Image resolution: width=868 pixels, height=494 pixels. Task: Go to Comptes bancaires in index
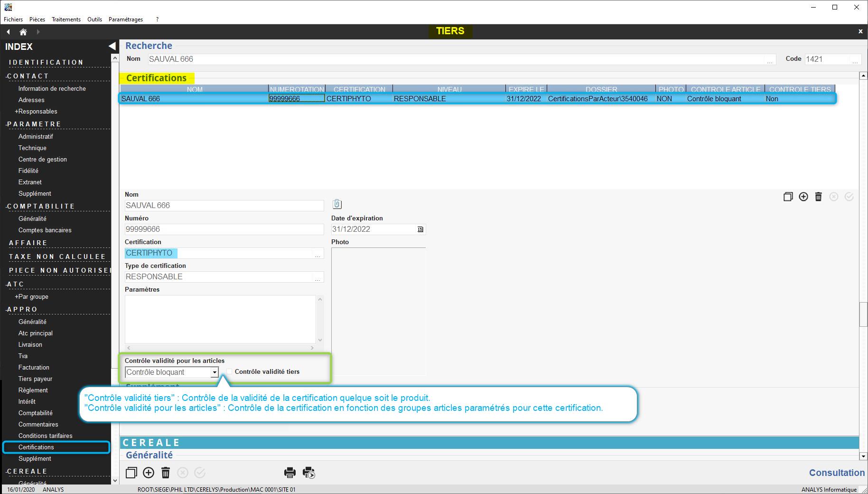(x=45, y=230)
